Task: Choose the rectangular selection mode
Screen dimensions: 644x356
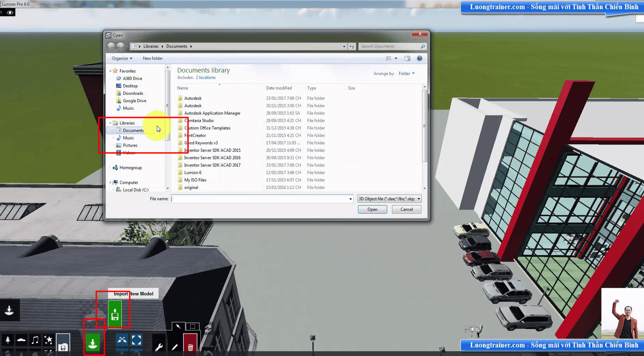Action: (x=193, y=326)
